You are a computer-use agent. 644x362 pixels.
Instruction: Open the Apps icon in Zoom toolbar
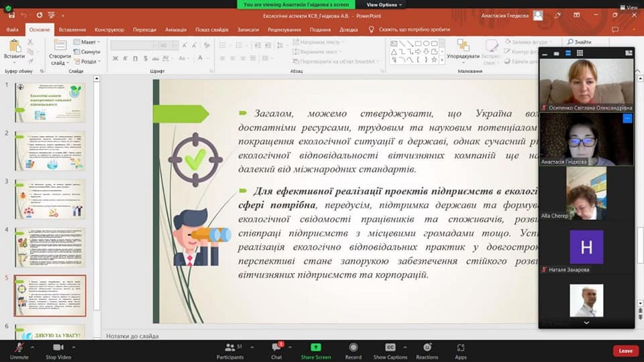461,347
